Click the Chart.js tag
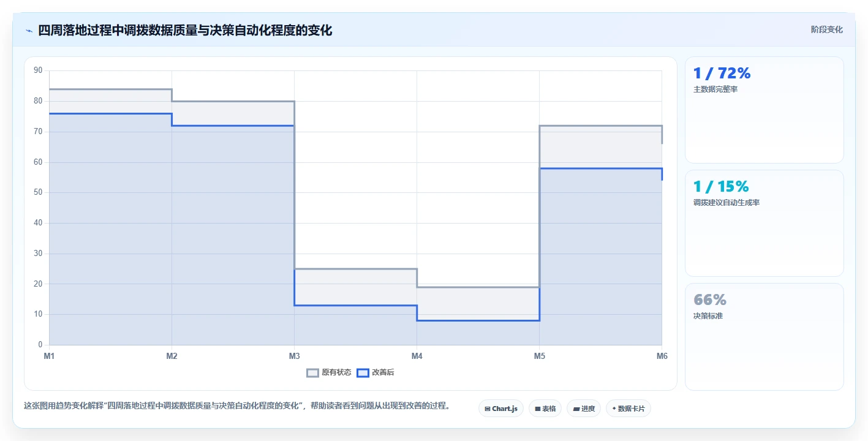The width and height of the screenshot is (868, 441). [501, 409]
